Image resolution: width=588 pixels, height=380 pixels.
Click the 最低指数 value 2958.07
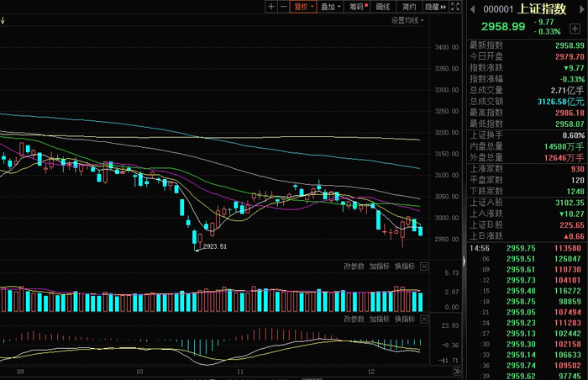pos(570,124)
